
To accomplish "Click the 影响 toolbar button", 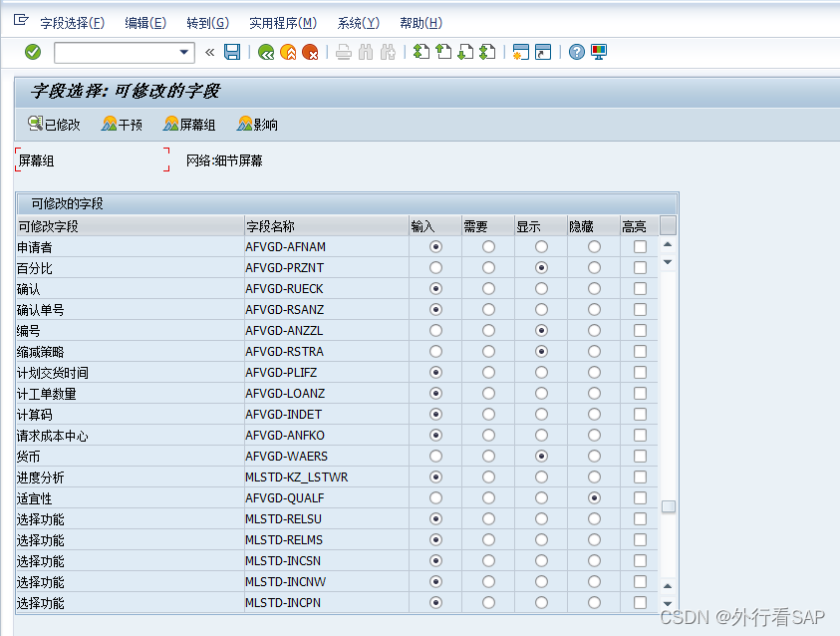I will 257,125.
